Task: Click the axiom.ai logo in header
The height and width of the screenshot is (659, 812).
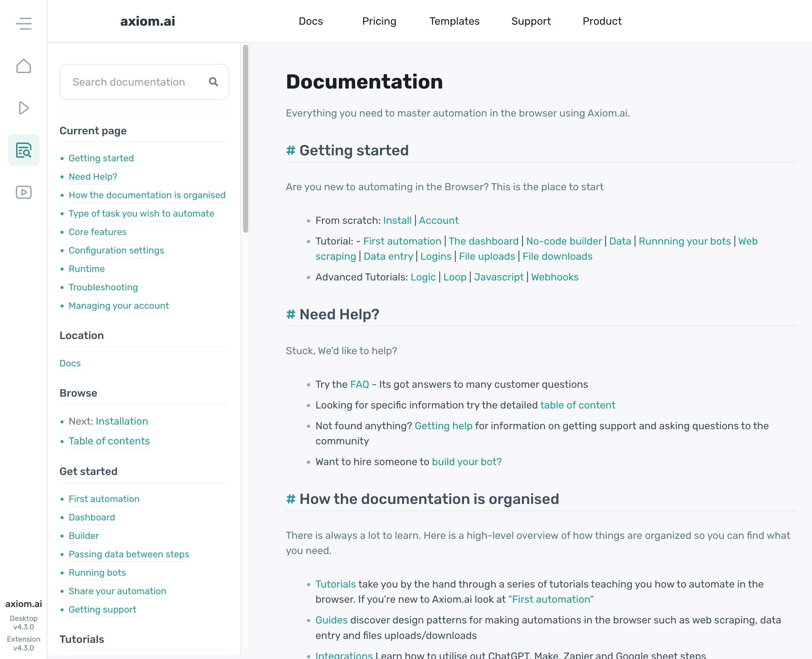Action: [x=148, y=21]
